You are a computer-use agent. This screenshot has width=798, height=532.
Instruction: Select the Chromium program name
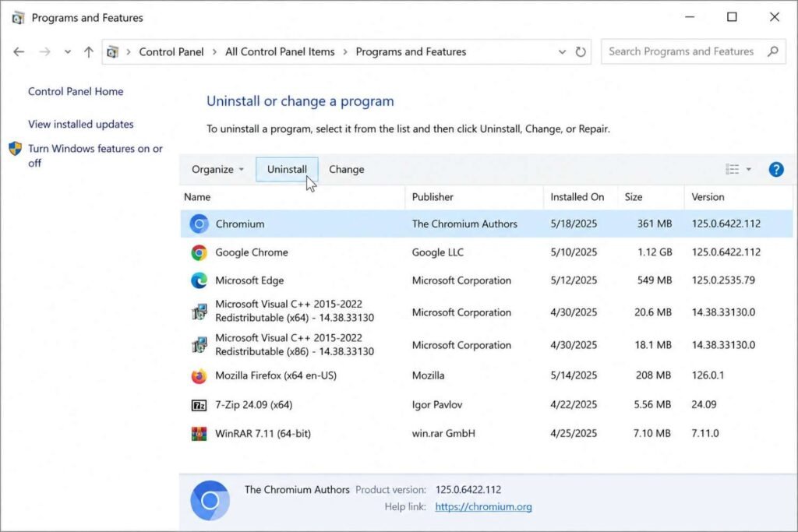click(240, 224)
